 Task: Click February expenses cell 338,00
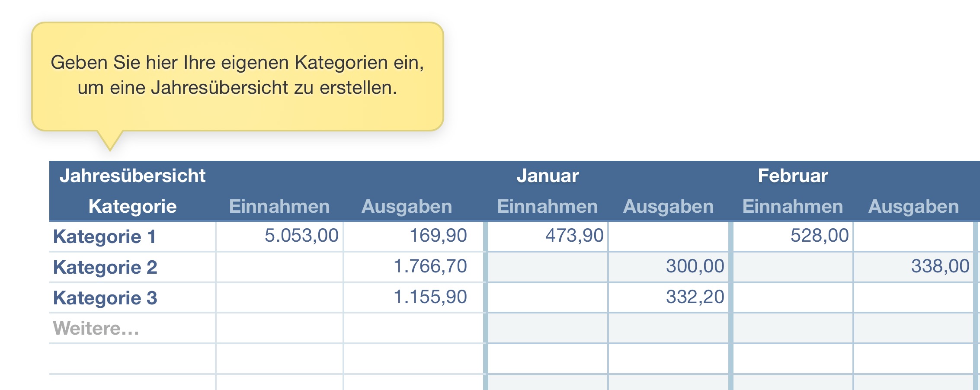tap(940, 266)
